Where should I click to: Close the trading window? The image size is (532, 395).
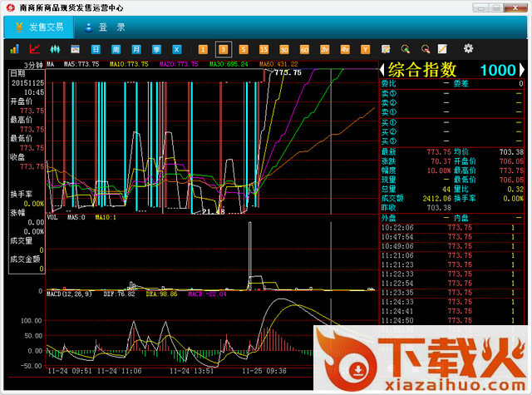515,7
